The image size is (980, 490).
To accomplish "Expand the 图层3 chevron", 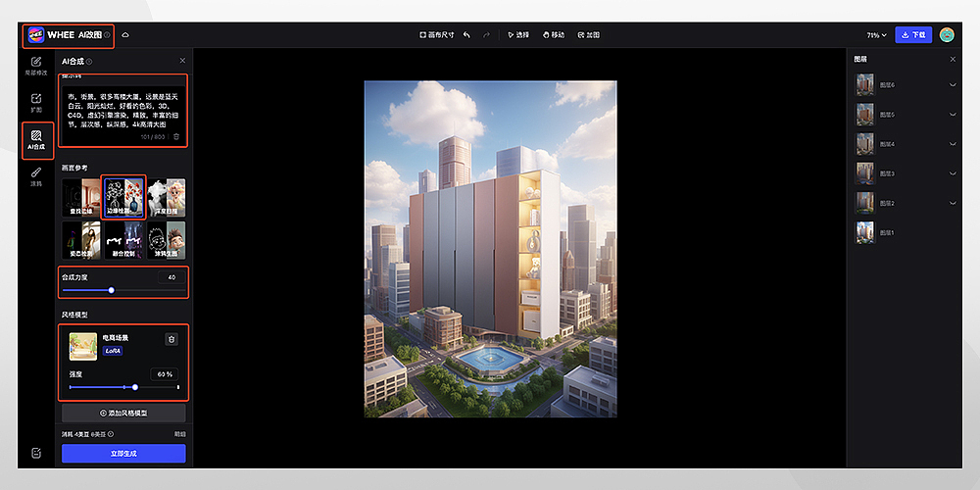I will point(953,173).
